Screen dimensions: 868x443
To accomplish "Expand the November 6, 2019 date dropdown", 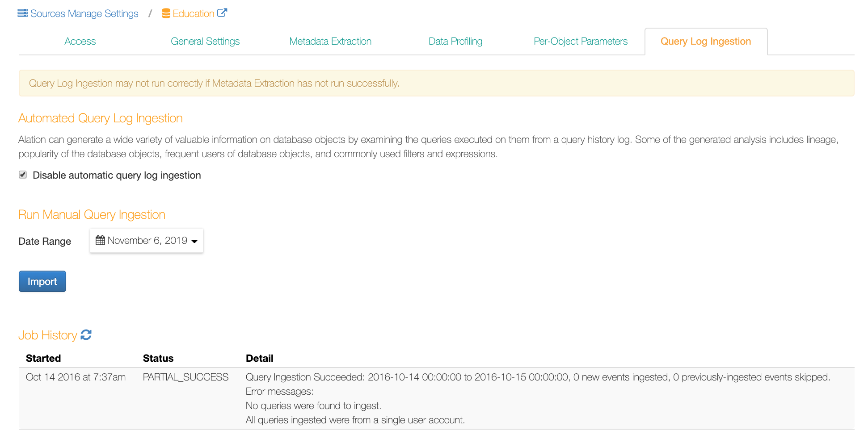I will 147,241.
